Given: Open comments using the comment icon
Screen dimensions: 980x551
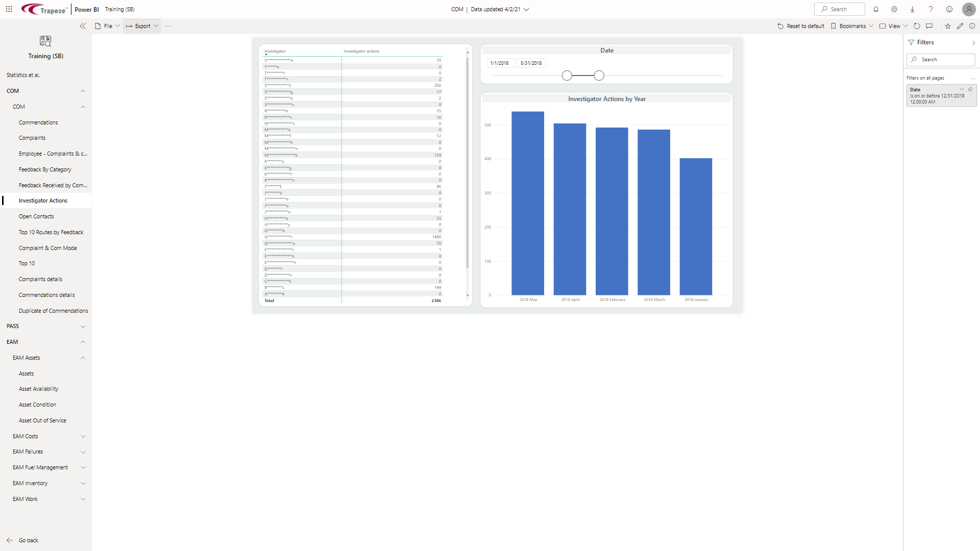Looking at the screenshot, I should 929,26.
